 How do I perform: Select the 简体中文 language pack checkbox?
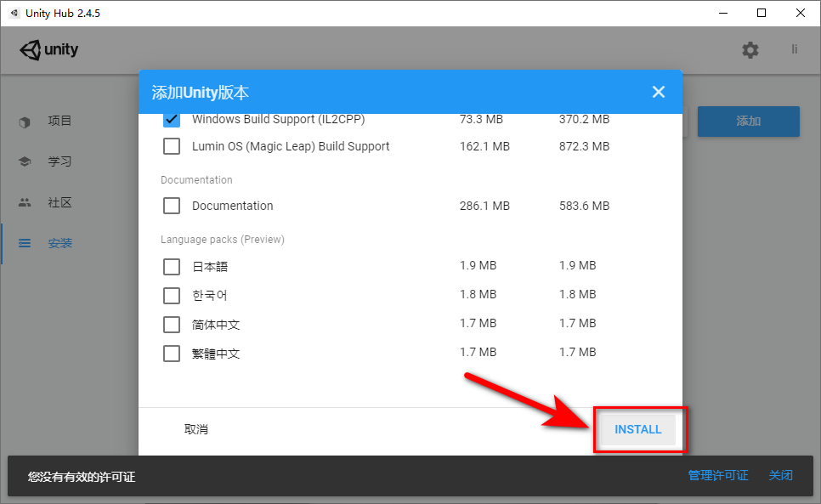[172, 325]
